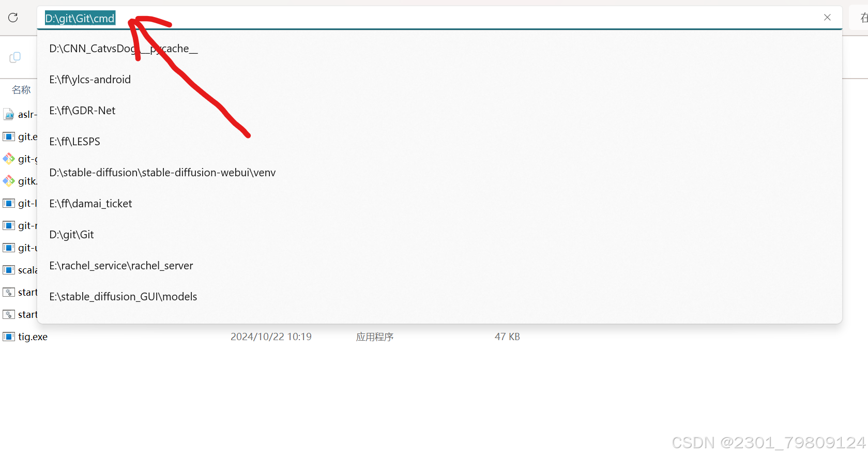Image resolution: width=868 pixels, height=458 pixels.
Task: Click the tig.exe application icon
Action: click(x=9, y=337)
